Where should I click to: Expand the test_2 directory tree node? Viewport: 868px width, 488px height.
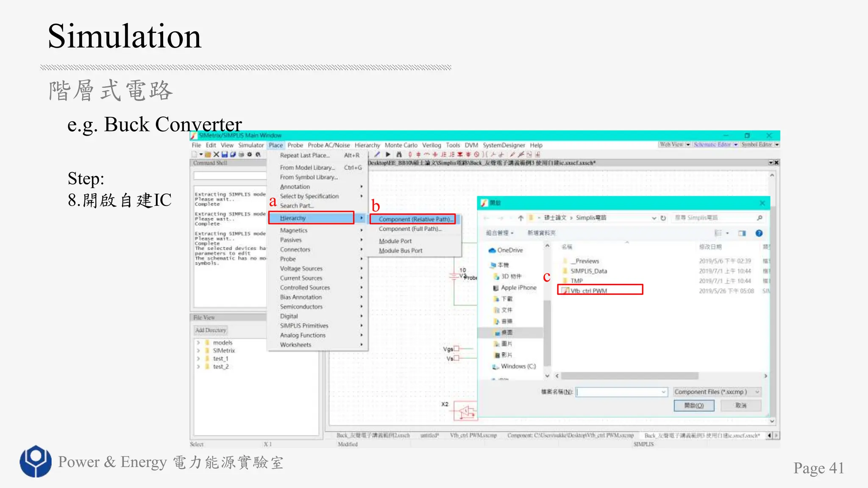point(198,366)
